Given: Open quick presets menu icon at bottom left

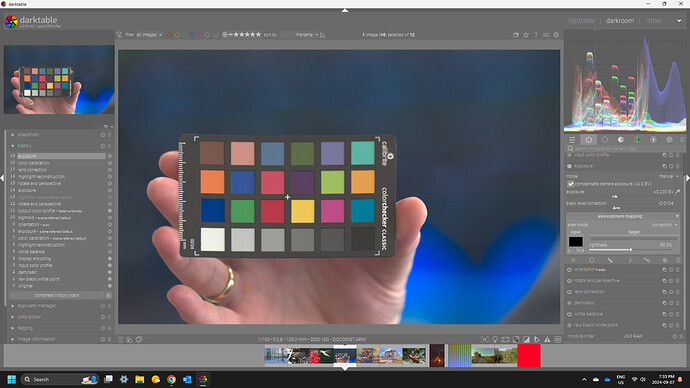Looking at the screenshot, I should tap(120, 340).
